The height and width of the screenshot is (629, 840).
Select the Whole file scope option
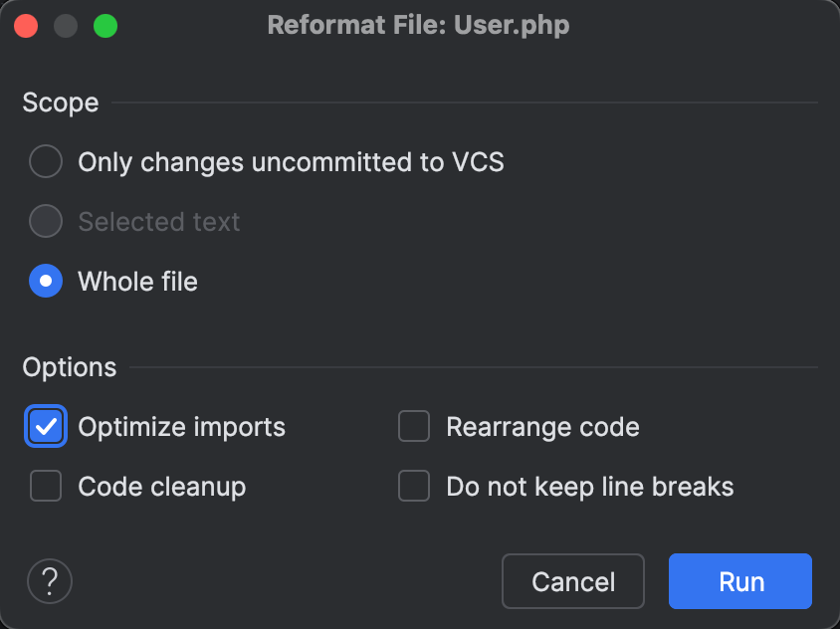click(x=45, y=281)
